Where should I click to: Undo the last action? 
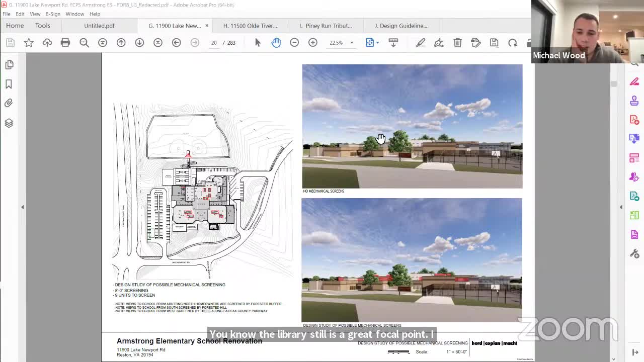pyautogui.click(x=512, y=43)
